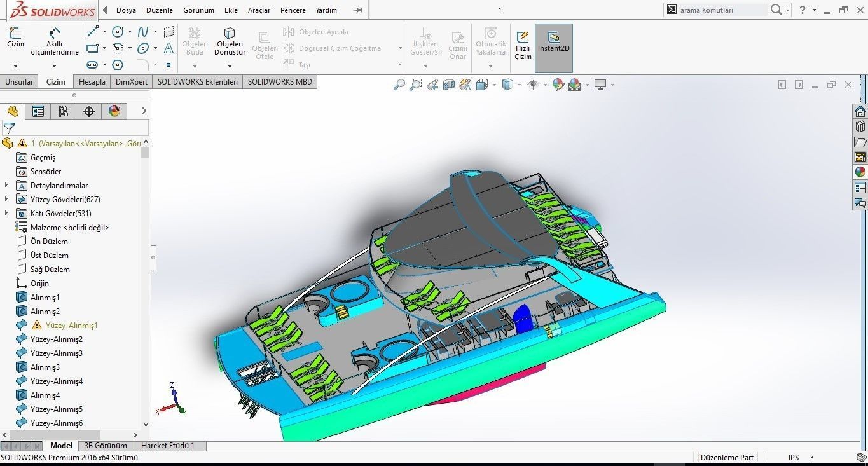Toggle the construction geometry dashed rectangle tool
Image resolution: width=868 pixels, height=466 pixels.
point(169,32)
